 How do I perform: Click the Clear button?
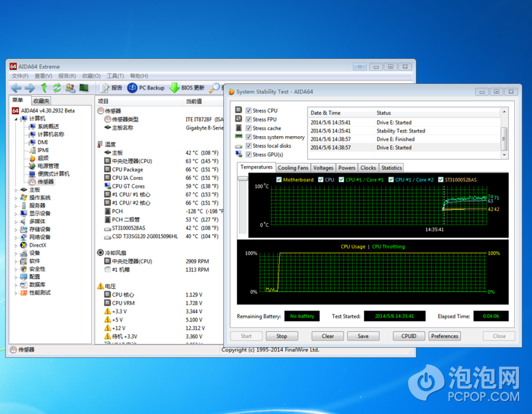pyautogui.click(x=327, y=336)
